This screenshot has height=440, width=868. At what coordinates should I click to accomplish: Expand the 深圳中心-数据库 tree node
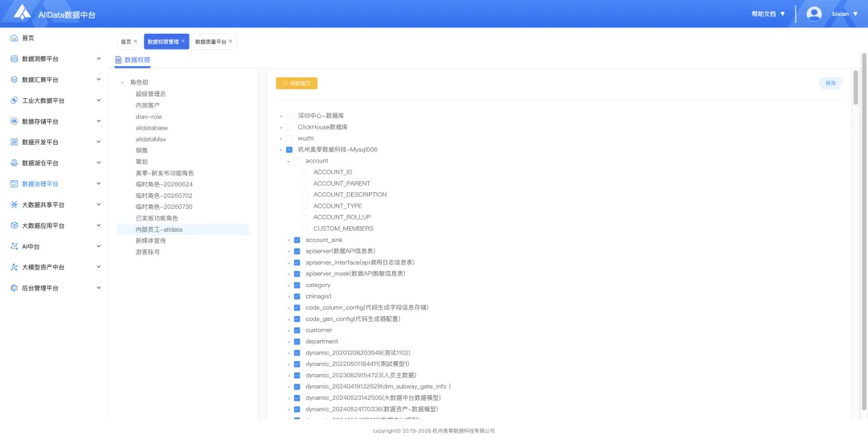click(x=281, y=116)
